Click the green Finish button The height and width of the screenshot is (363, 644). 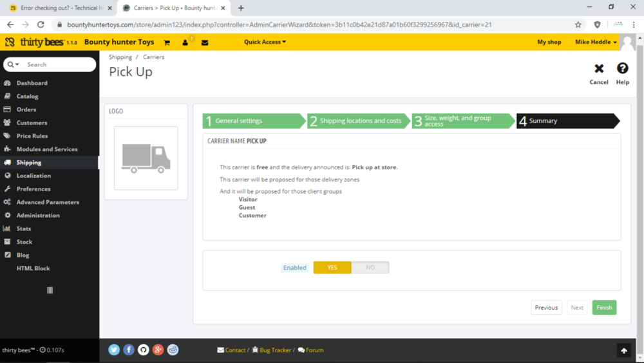tap(604, 308)
